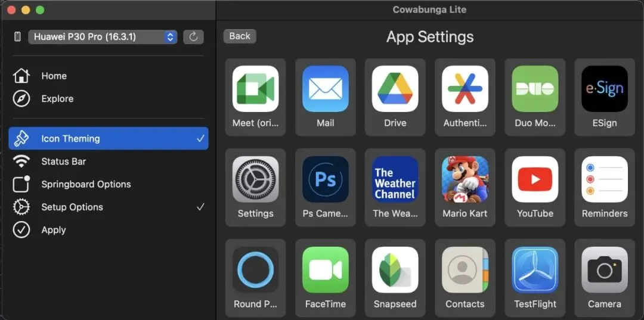Click the Icon Theming paintbrush icon
This screenshot has width=644, height=320.
click(21, 139)
